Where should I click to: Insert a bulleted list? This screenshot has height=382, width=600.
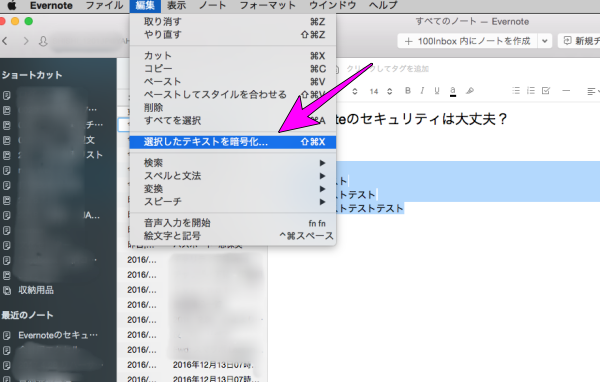(x=516, y=91)
